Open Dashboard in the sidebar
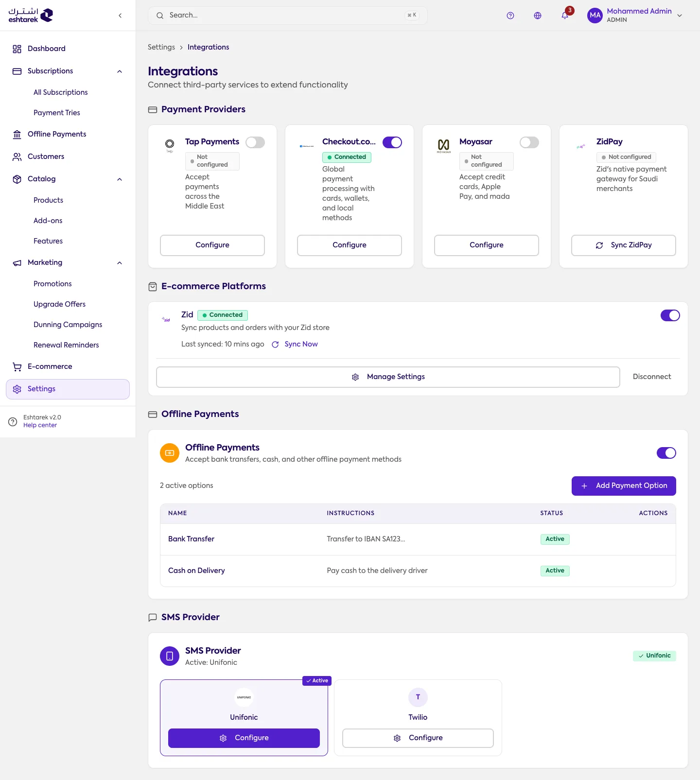Viewport: 700px width, 780px height. pos(68,49)
